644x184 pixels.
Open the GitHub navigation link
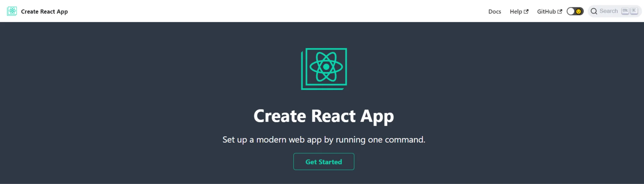point(549,11)
